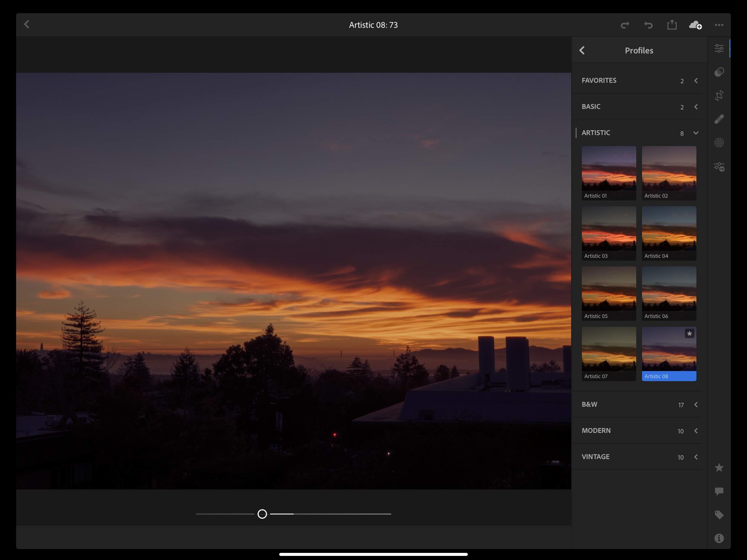The image size is (747, 560).
Task: Open the Edit sliders panel icon
Action: (x=719, y=48)
